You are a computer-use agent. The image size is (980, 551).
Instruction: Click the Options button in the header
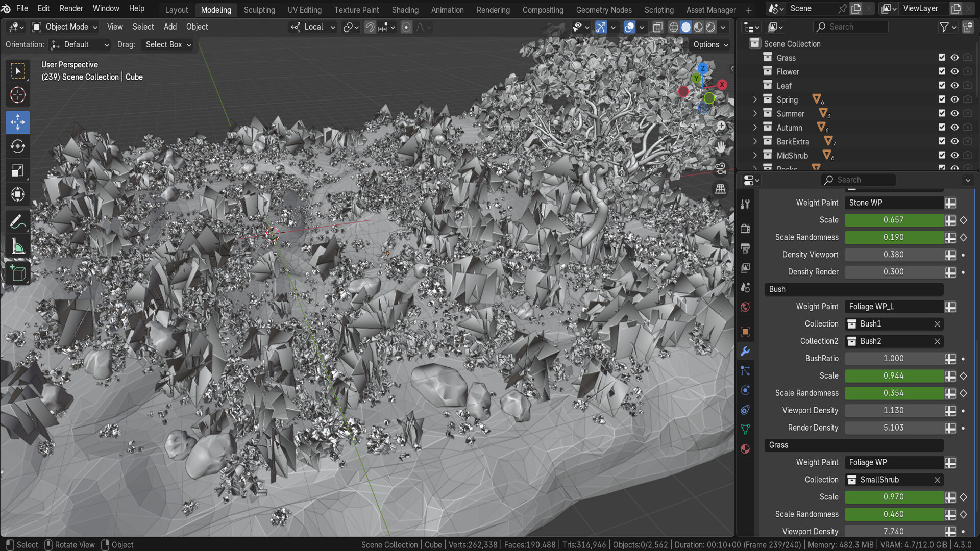(709, 45)
